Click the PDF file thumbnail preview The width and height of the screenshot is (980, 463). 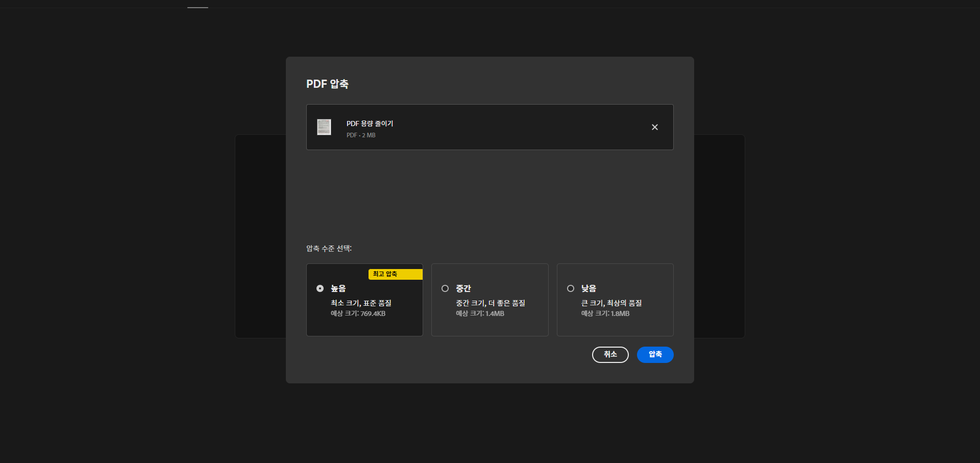[324, 127]
